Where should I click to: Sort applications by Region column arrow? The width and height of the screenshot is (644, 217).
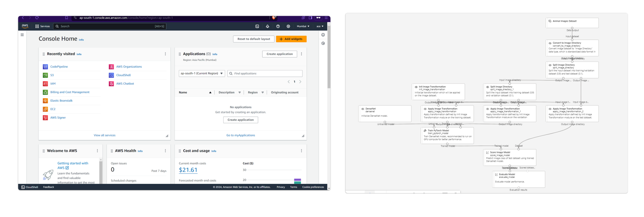[x=263, y=93]
